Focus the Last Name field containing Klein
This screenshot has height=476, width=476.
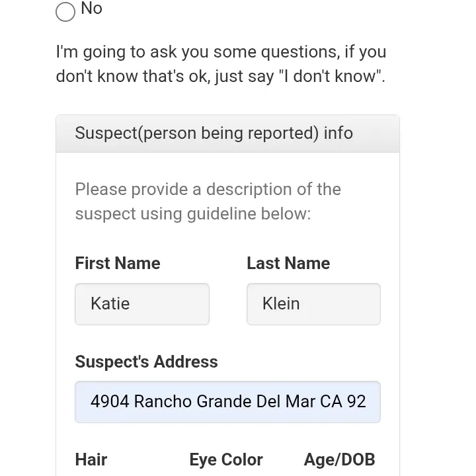coord(313,304)
